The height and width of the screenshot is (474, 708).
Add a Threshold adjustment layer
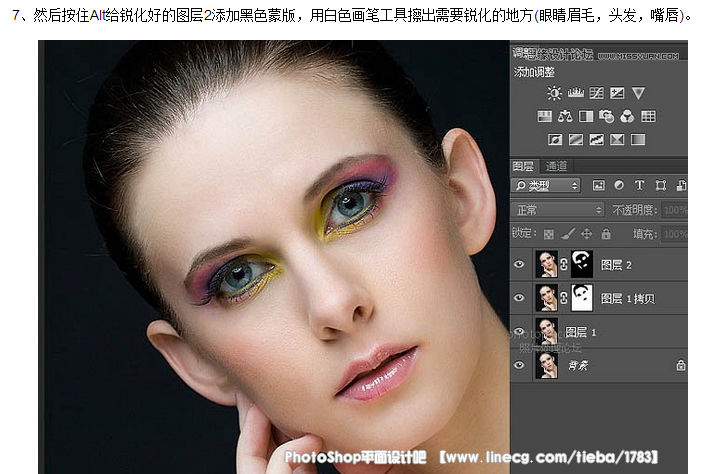click(x=596, y=139)
